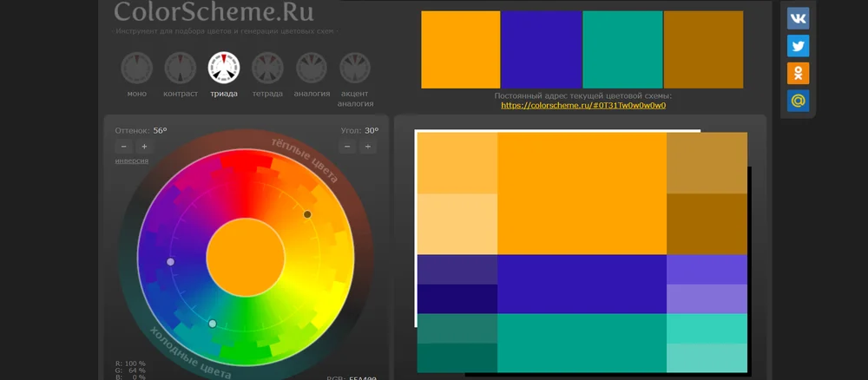Share via the Mail.ru @ icon
This screenshot has height=380, width=868.
pyautogui.click(x=798, y=102)
